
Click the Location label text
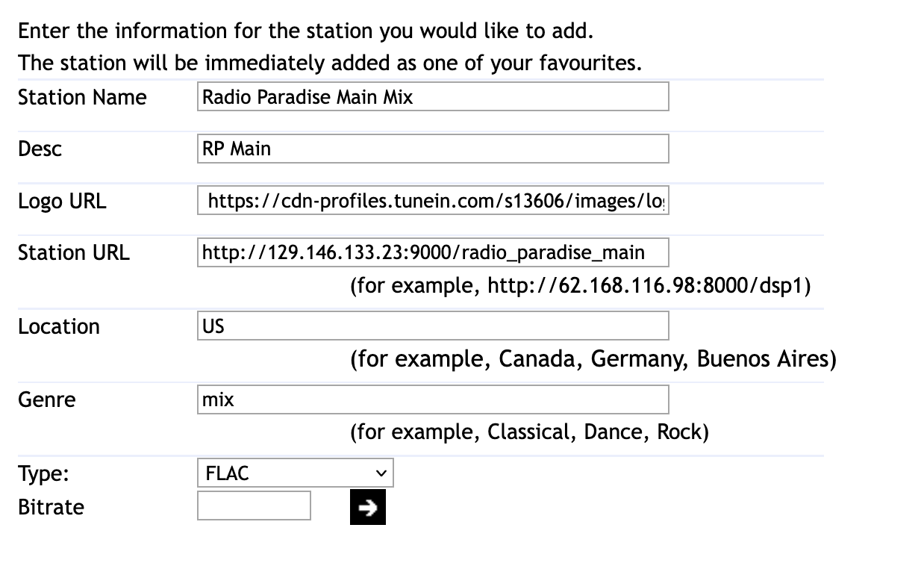58,327
